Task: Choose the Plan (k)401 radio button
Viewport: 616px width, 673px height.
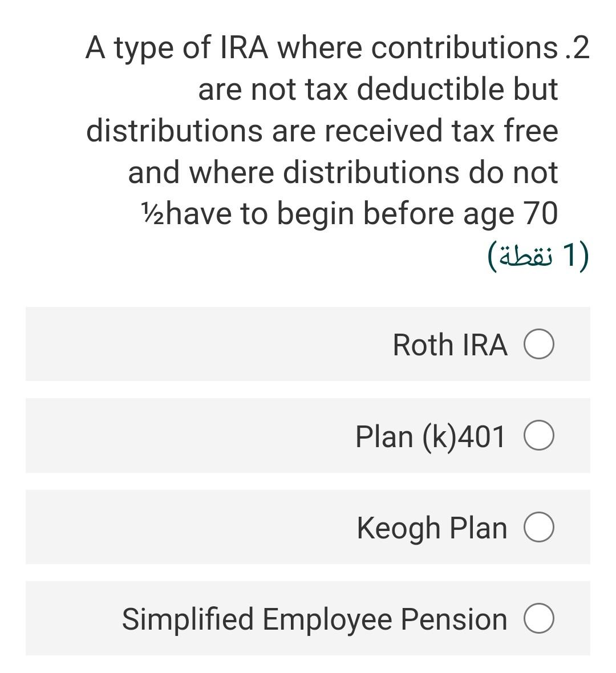Action: point(539,436)
